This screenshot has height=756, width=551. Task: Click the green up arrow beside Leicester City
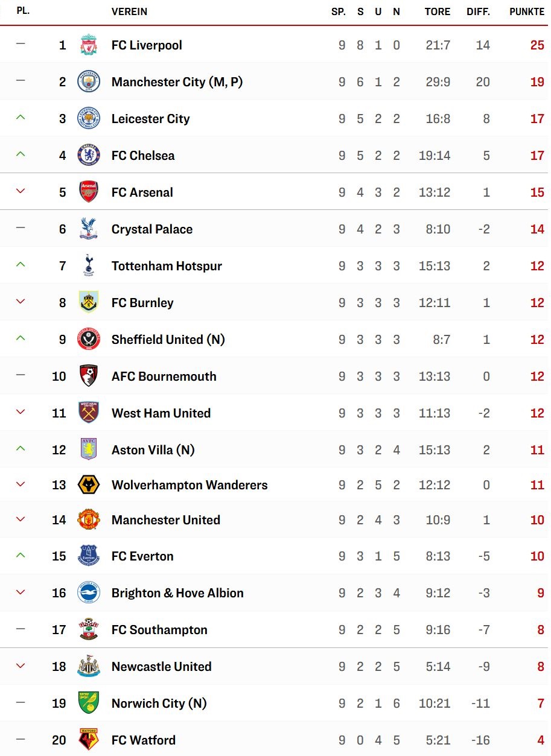pyautogui.click(x=21, y=118)
